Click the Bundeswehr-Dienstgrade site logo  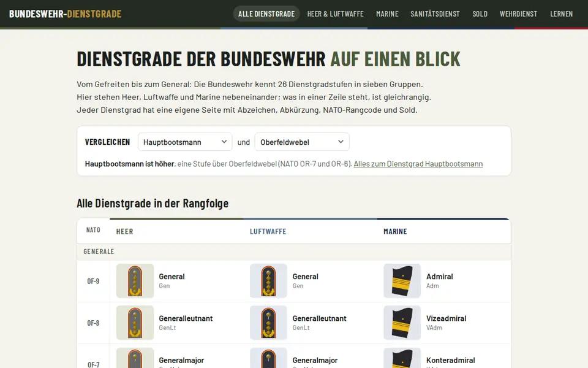point(66,14)
